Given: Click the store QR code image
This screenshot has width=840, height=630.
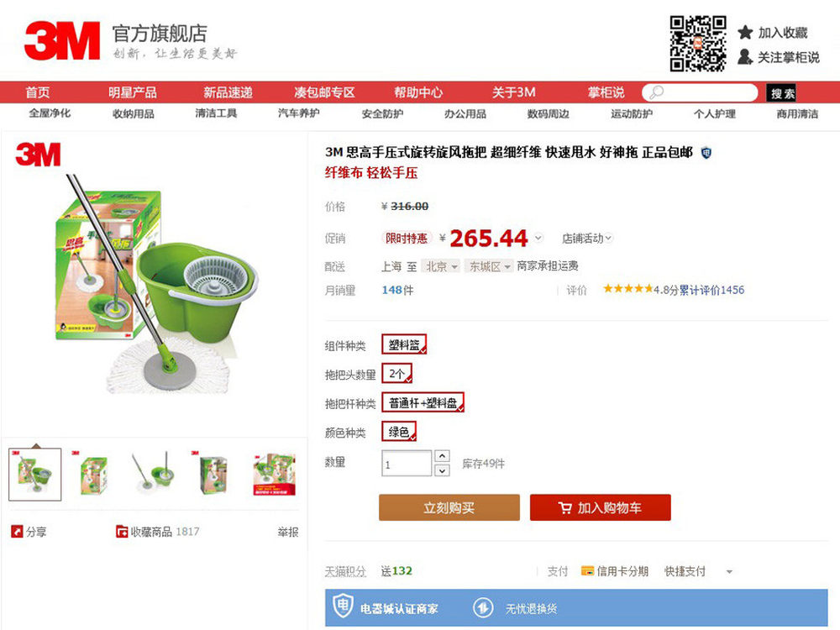Looking at the screenshot, I should click(x=698, y=44).
